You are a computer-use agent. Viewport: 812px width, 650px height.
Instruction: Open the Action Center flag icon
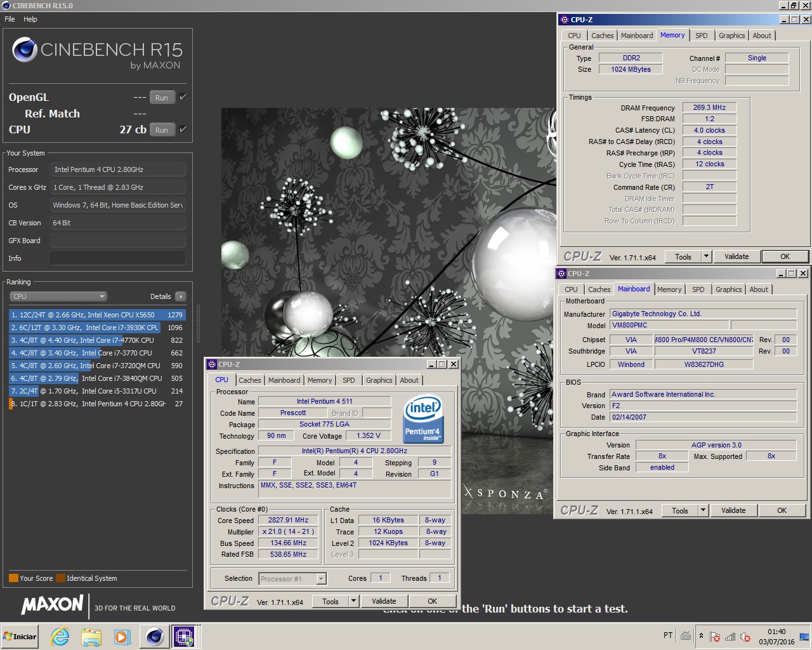[715, 637]
